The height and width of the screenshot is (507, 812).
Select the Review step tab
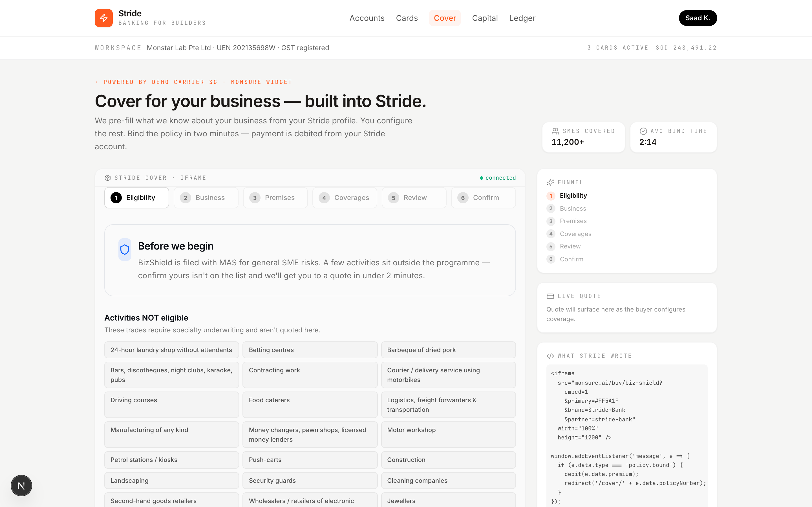pos(414,197)
